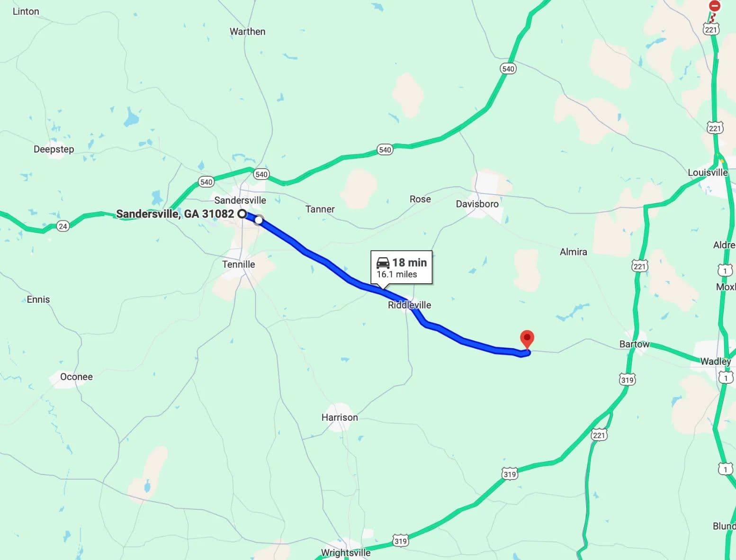Select the Louisville city label
Screen dimensions: 736x560
708,172
